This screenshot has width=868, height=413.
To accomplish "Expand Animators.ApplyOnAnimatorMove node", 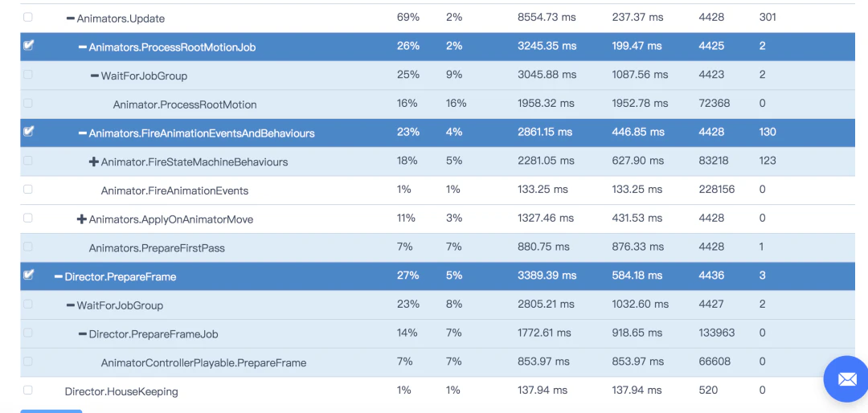I will pyautogui.click(x=82, y=219).
